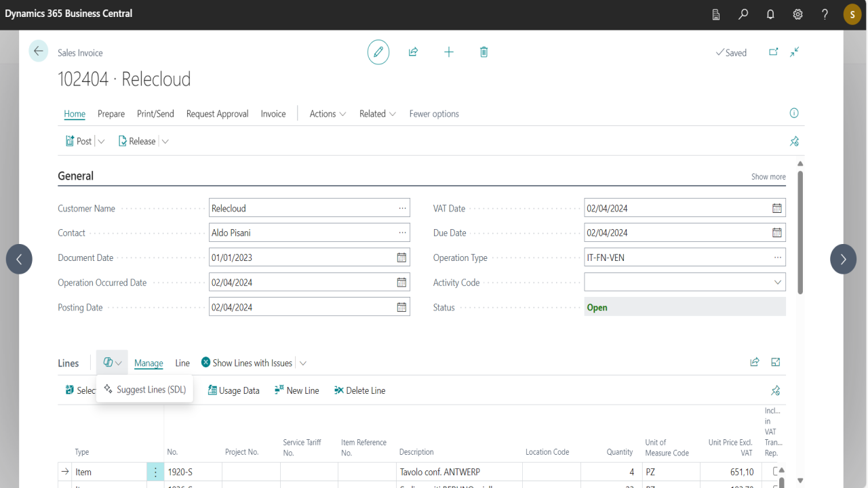Open the Activity Code dropdown
The width and height of the screenshot is (868, 488).
777,283
